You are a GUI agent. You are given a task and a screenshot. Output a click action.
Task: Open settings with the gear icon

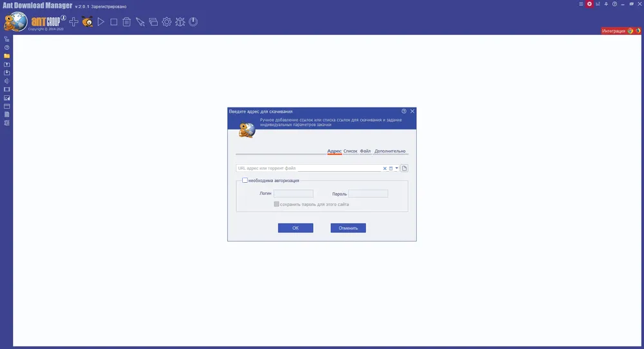[x=166, y=22]
